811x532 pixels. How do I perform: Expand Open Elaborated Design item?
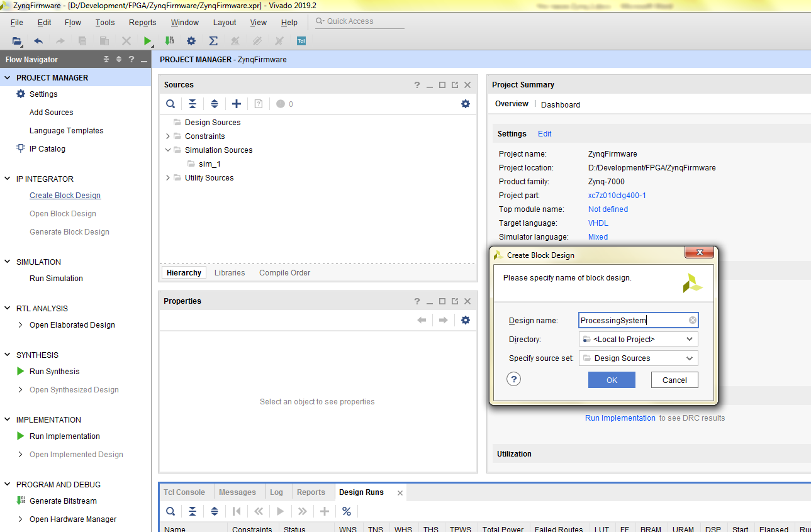coord(21,325)
